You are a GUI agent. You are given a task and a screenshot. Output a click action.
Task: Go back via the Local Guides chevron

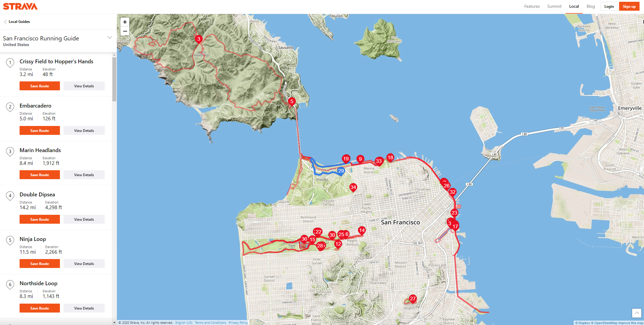[x=5, y=22]
